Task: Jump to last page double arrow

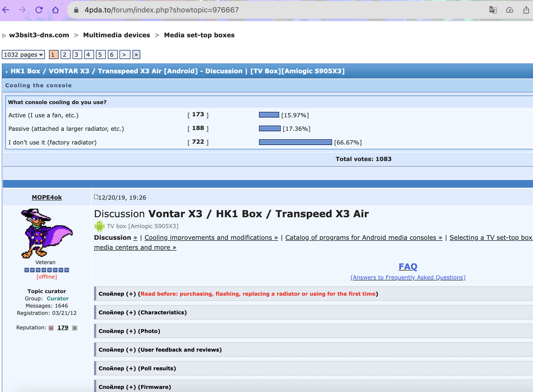Action: click(136, 55)
